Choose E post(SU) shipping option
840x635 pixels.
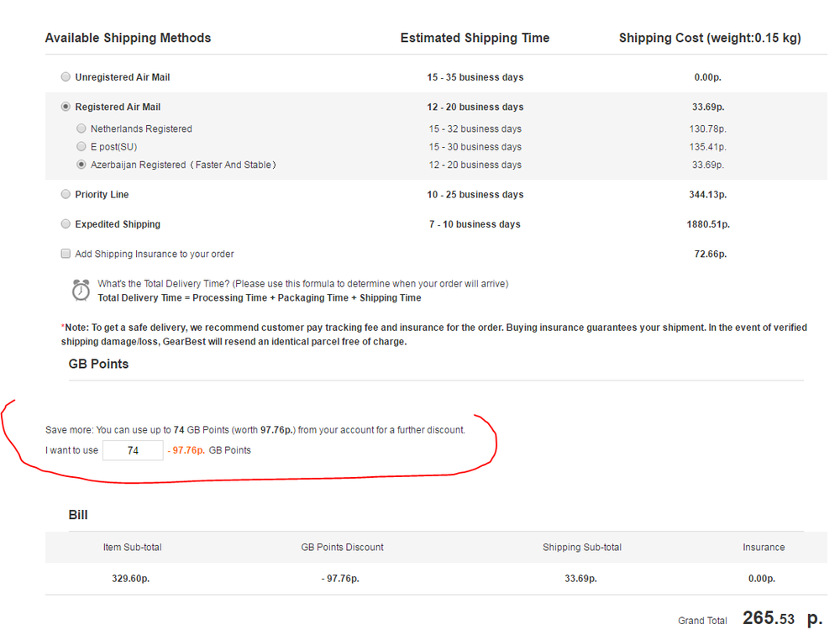tap(81, 146)
